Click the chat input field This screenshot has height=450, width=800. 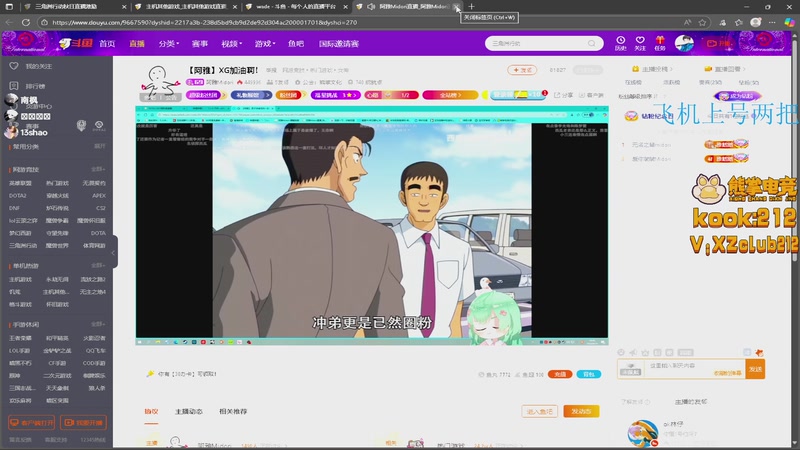(x=694, y=369)
